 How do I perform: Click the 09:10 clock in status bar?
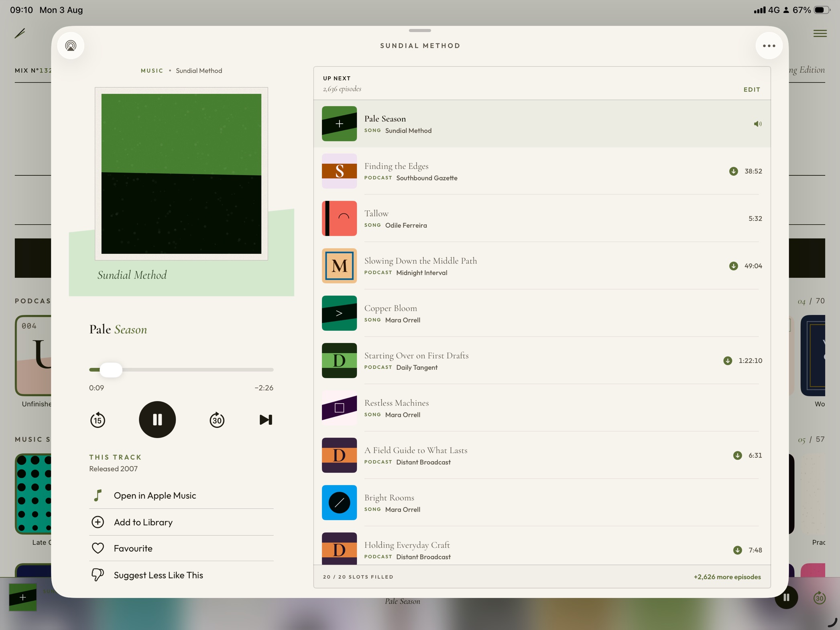(21, 10)
